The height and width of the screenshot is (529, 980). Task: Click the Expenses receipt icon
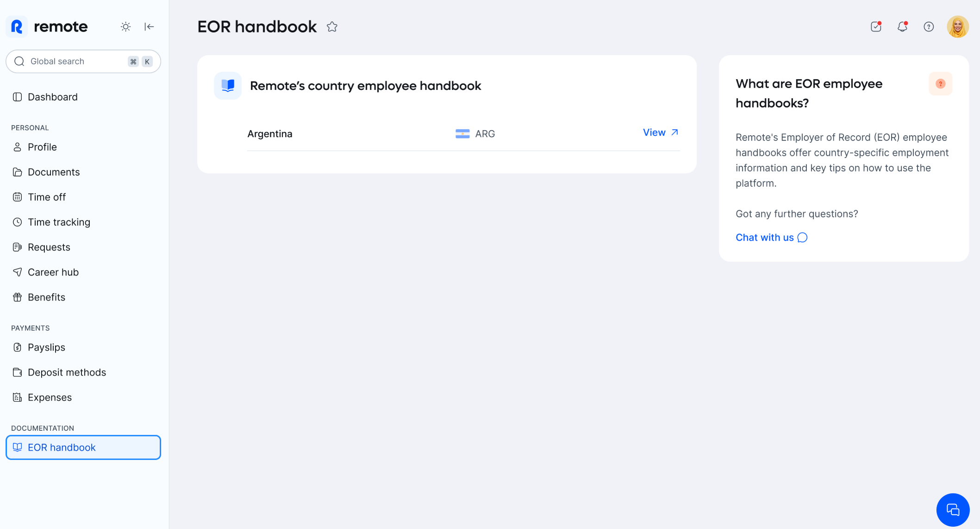click(17, 397)
